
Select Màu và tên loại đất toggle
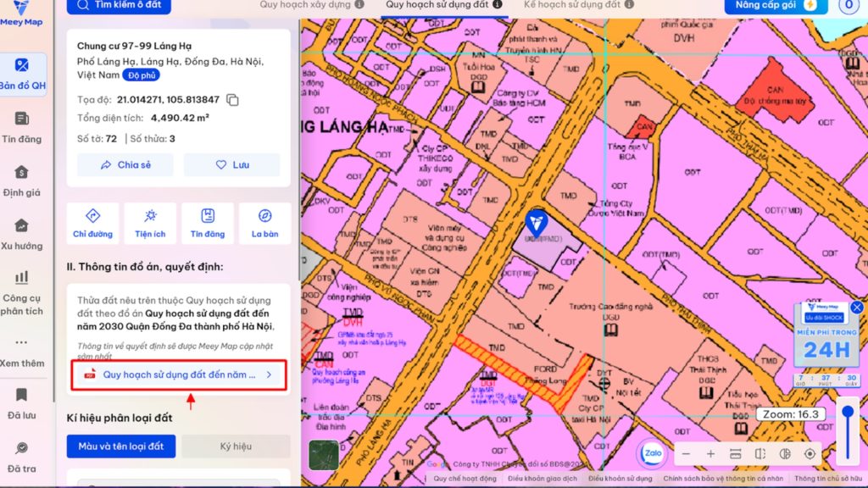[121, 446]
